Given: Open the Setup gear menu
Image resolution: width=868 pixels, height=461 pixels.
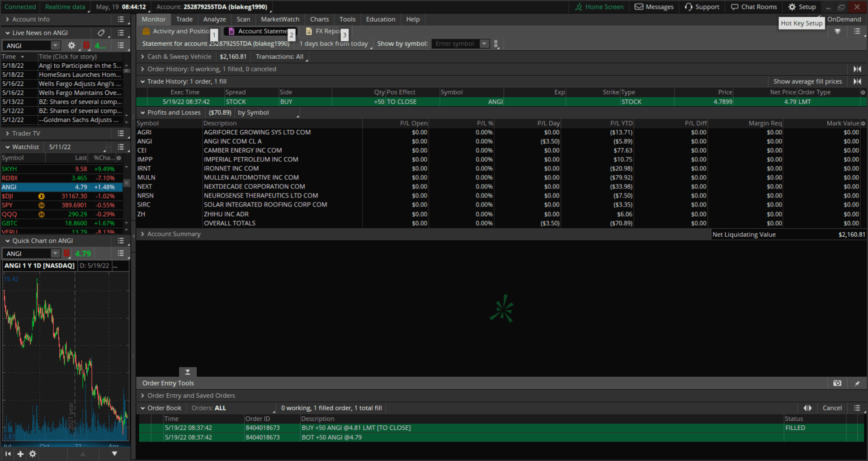Looking at the screenshot, I should [x=802, y=7].
